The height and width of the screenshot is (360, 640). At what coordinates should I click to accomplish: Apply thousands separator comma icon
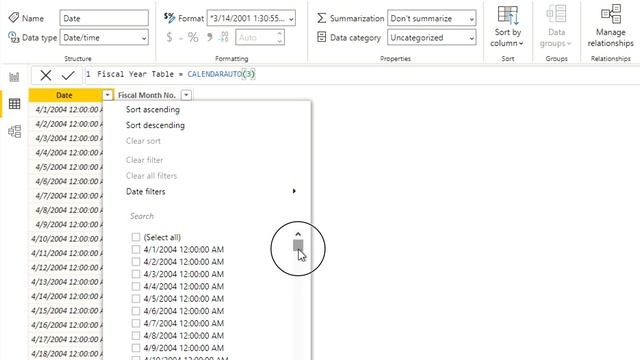pos(209,37)
